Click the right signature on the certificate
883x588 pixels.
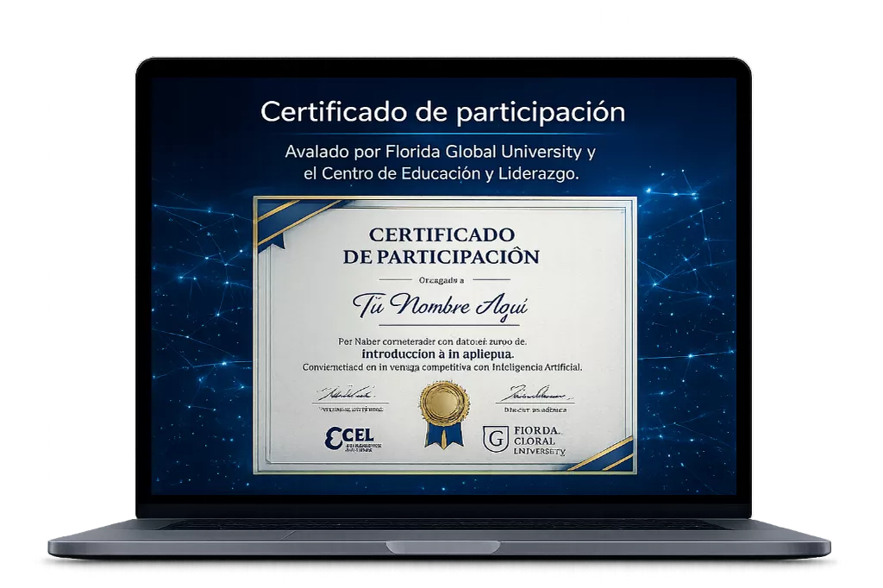point(535,392)
